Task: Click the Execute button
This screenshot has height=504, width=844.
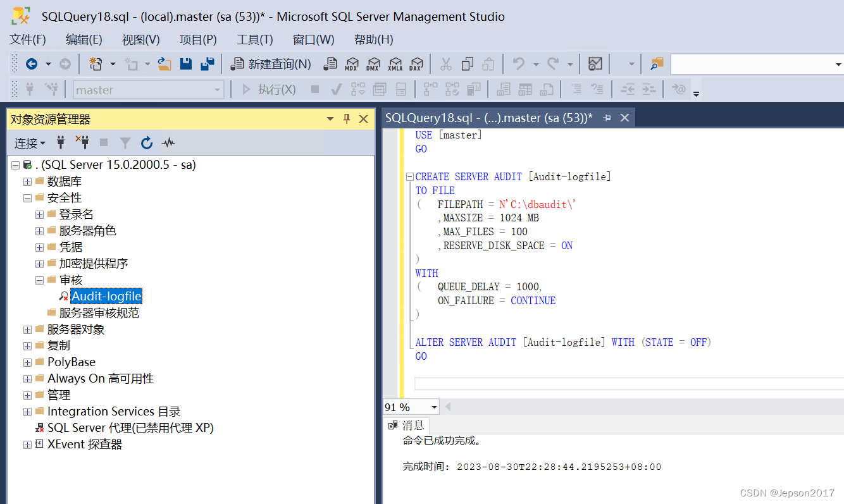Action: click(268, 89)
